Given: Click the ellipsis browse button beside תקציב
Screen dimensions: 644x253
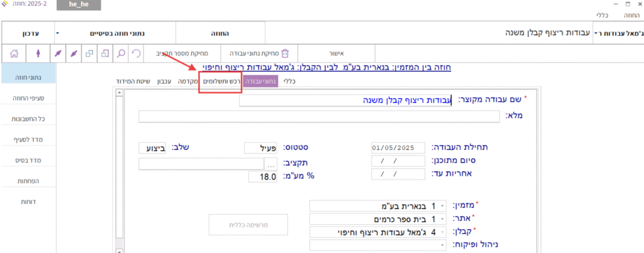Looking at the screenshot, I should point(270,164).
